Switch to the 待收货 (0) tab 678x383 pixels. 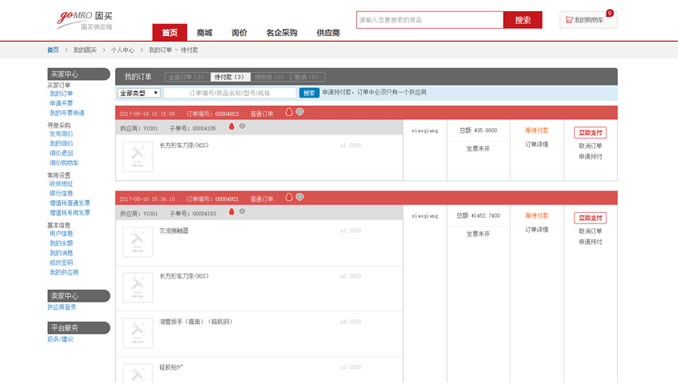(270, 77)
